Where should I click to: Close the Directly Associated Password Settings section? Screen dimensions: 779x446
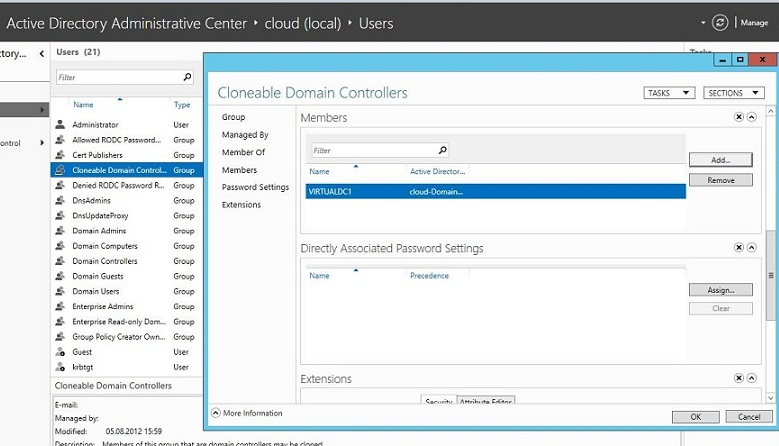pos(739,247)
